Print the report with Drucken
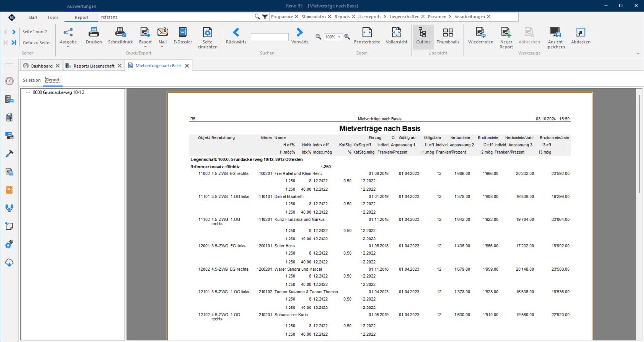644x342 pixels. (94, 36)
